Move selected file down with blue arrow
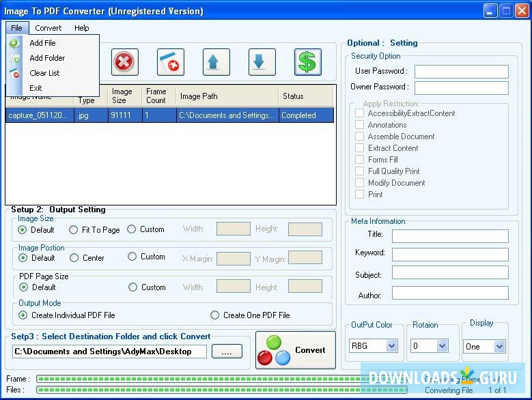This screenshot has height=400, width=532. [x=262, y=62]
